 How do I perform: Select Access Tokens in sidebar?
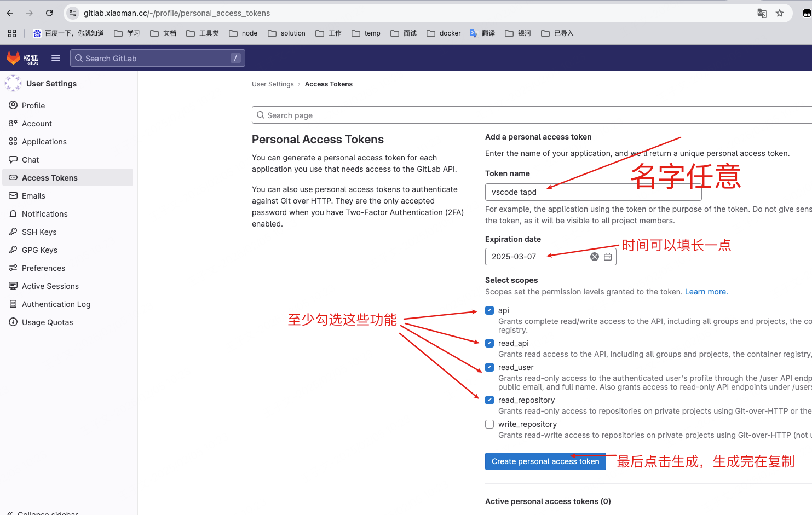point(68,177)
